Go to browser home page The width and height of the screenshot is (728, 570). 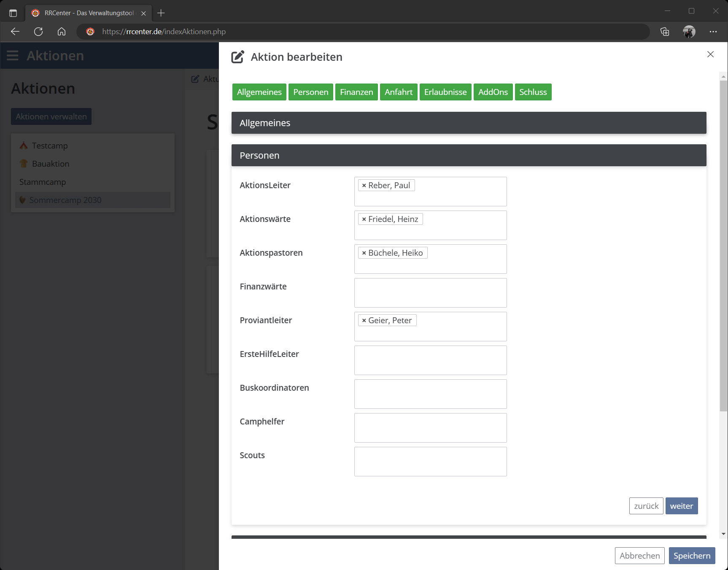click(x=62, y=32)
